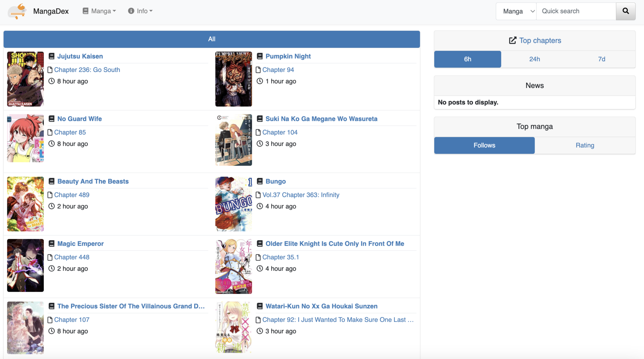644x359 pixels.
Task: Click the book icon beside Bungo
Action: (x=260, y=181)
